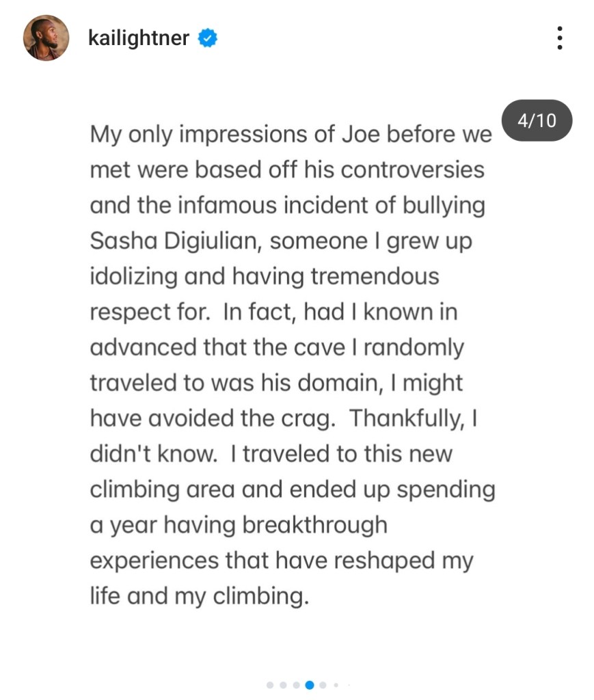The image size is (594, 700).
Task: Click the word Joe in first line
Action: pyautogui.click(x=360, y=134)
